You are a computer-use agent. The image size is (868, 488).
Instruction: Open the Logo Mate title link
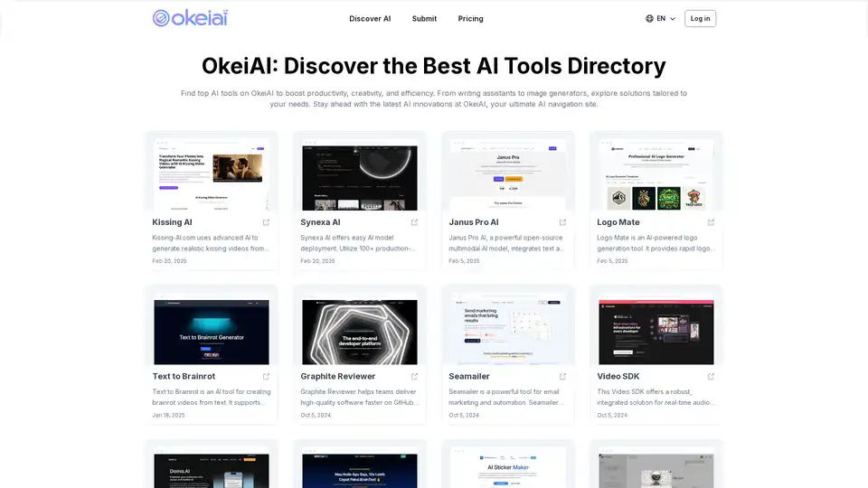(x=618, y=222)
